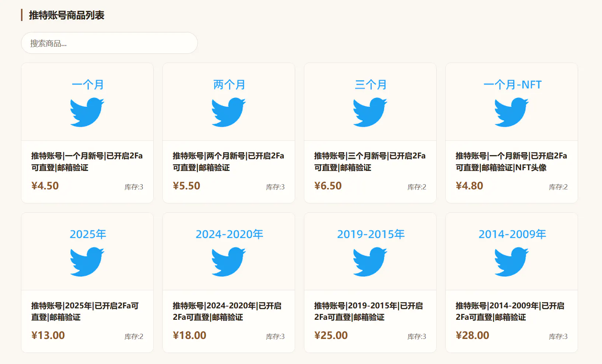Click the ¥6.50 price

(x=328, y=186)
